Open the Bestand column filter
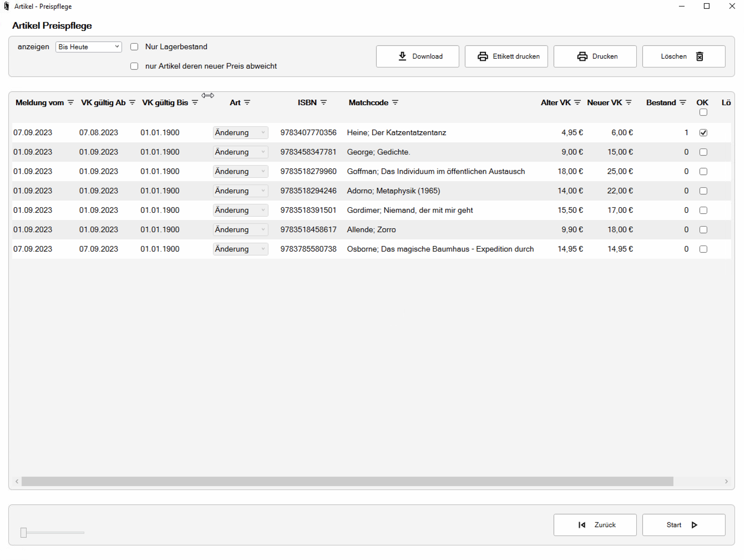Image resolution: width=744 pixels, height=560 pixels. pyautogui.click(x=683, y=103)
